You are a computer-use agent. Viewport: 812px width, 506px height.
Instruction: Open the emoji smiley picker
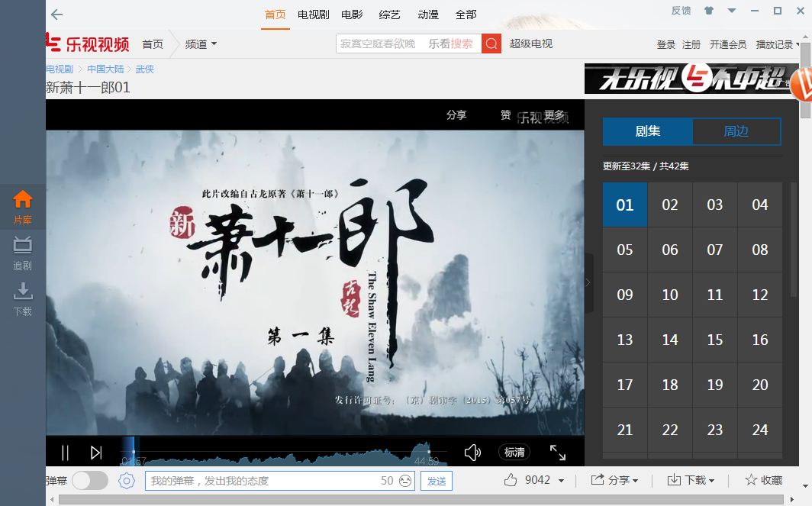click(x=405, y=481)
